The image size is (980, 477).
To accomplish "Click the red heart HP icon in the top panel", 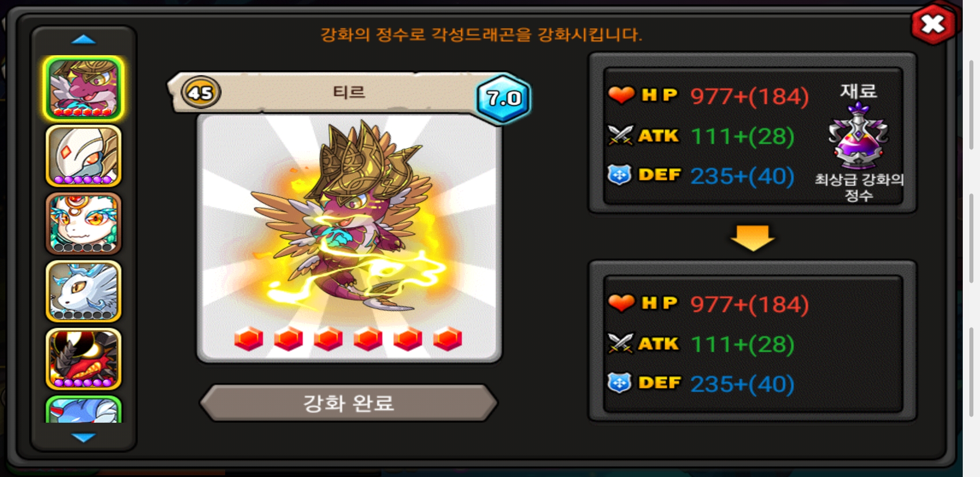I will pyautogui.click(x=621, y=95).
